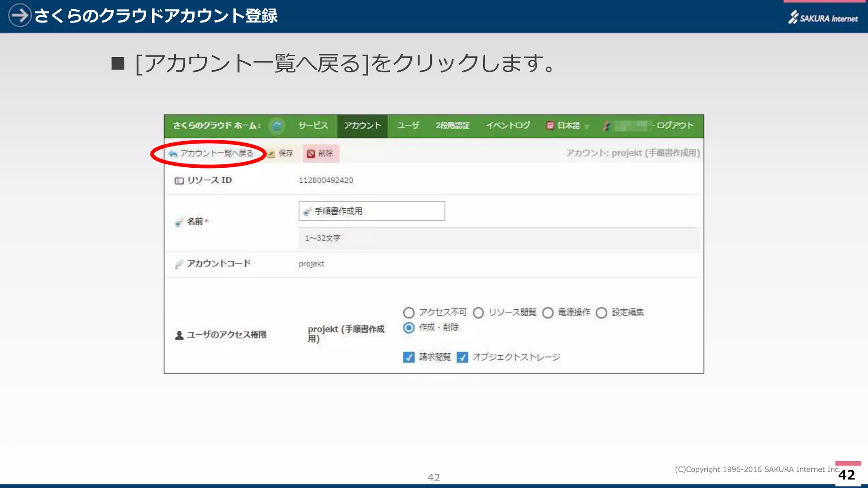Toggle the 請求閲覧 checkbox

409,357
